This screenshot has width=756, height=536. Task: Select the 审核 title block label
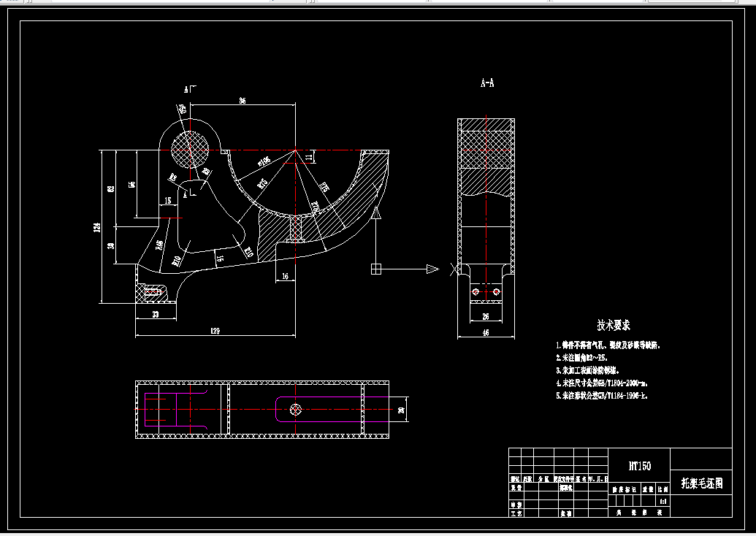point(516,505)
